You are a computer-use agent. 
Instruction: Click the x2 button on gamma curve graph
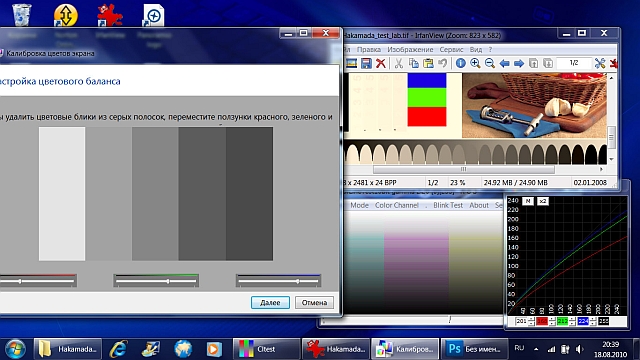[x=542, y=201]
